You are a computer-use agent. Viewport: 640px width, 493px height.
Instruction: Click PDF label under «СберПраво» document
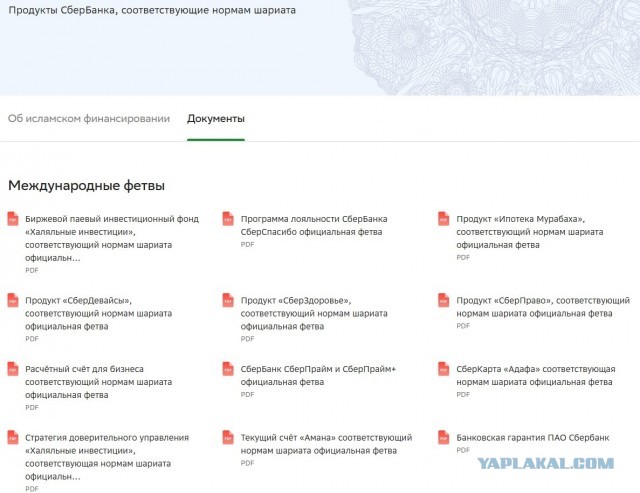point(463,326)
